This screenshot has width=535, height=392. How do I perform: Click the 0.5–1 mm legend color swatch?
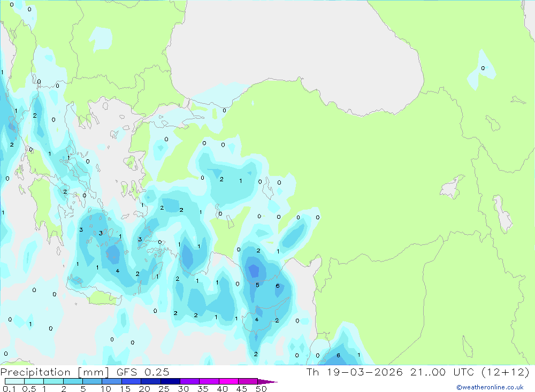tap(34, 381)
